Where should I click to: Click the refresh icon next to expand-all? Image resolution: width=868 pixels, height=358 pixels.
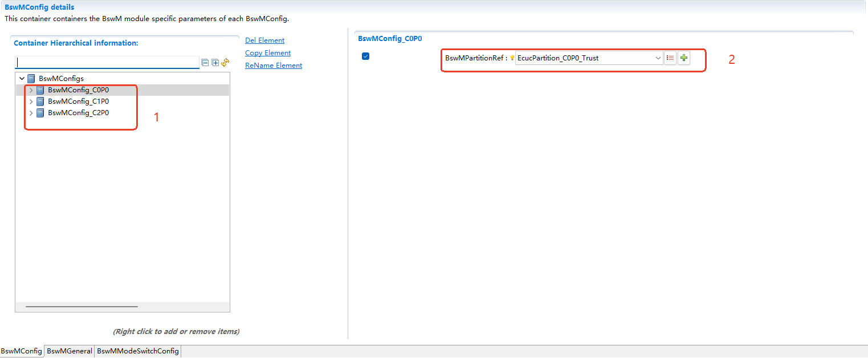coord(225,63)
